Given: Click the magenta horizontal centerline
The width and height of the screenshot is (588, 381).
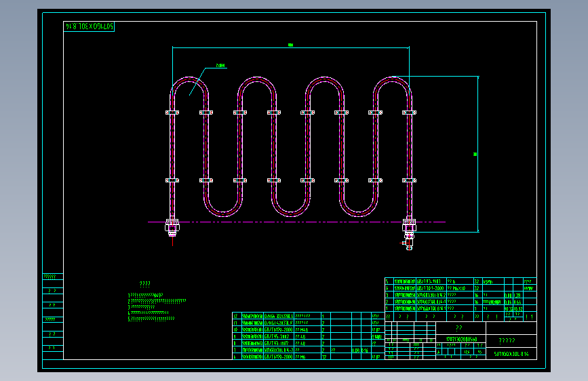Looking at the screenshot, I should click(x=296, y=222).
